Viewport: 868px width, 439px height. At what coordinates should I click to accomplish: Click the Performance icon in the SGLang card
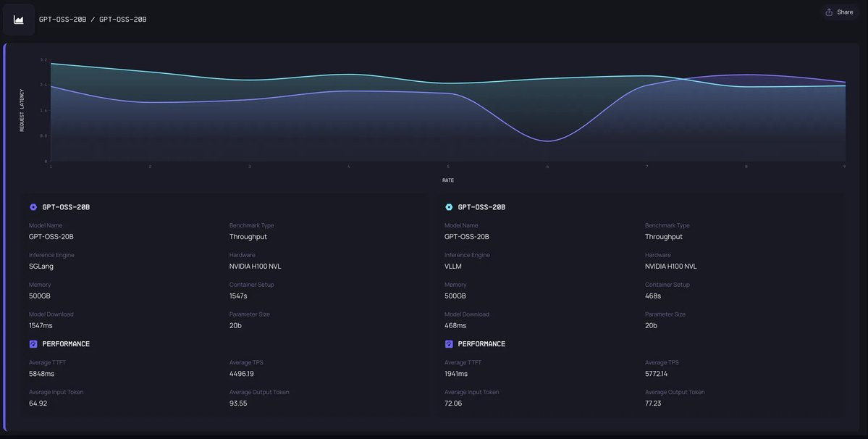(33, 344)
